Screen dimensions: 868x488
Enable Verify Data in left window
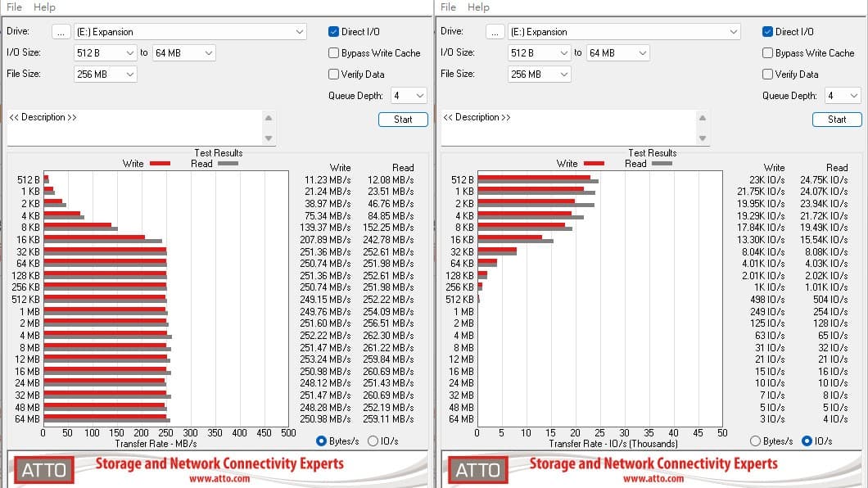click(333, 75)
